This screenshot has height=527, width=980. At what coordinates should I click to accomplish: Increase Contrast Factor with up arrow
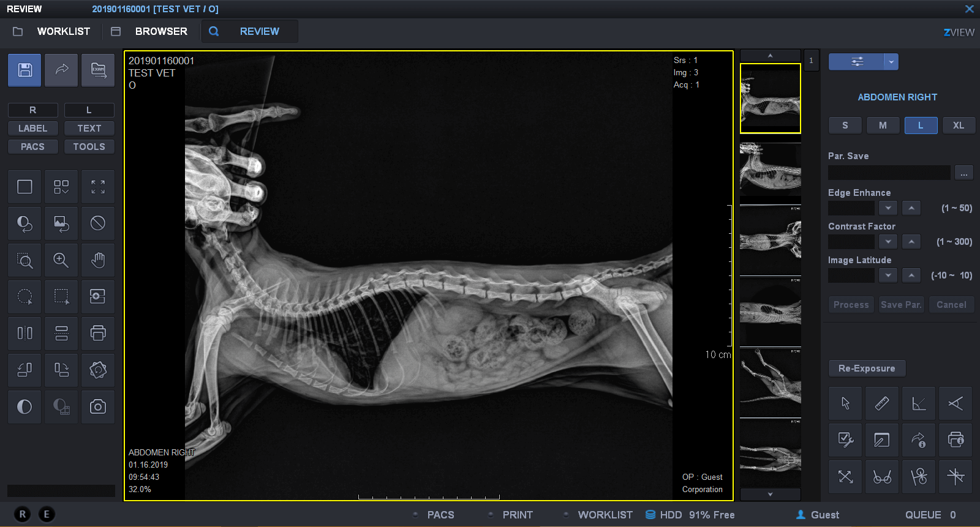pos(911,242)
